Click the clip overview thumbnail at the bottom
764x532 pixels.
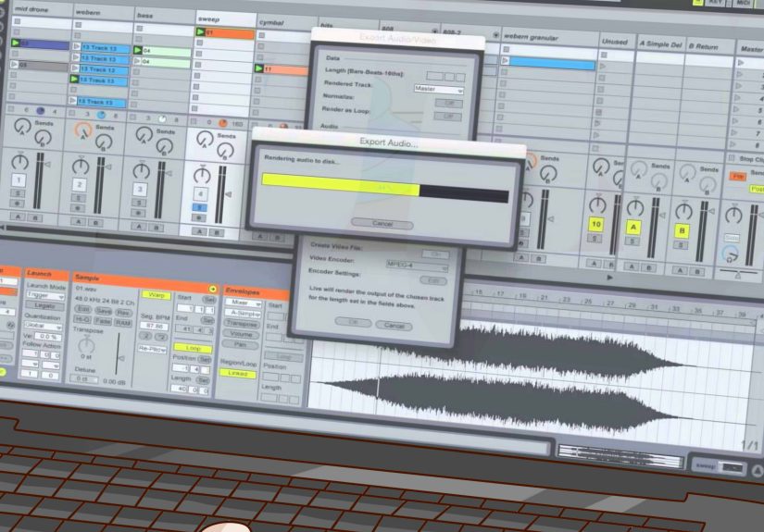point(620,458)
